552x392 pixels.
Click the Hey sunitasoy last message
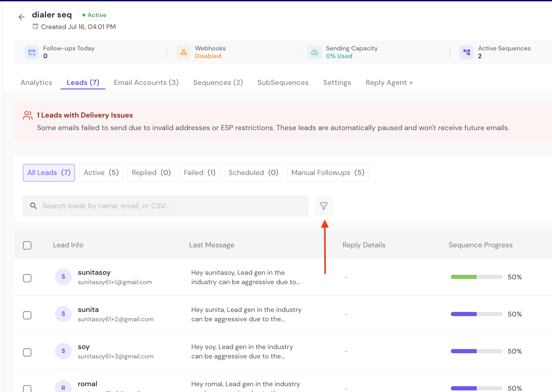[246, 277]
